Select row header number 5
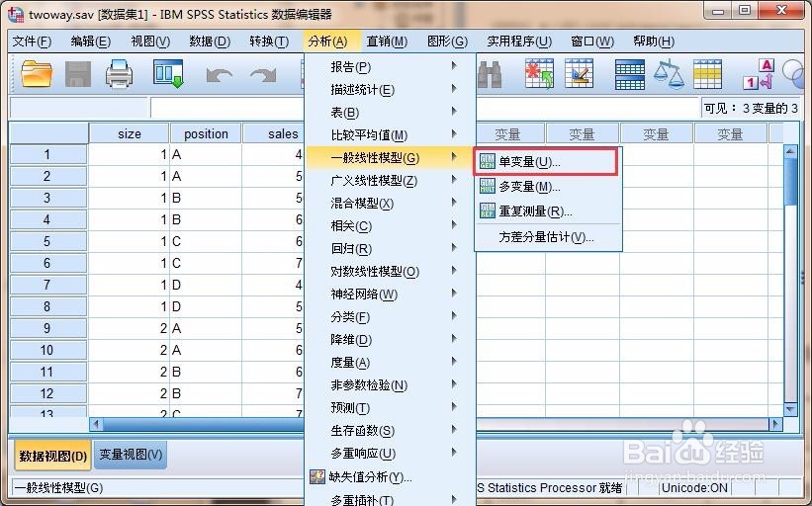Viewport: 812px width, 506px height. click(47, 241)
